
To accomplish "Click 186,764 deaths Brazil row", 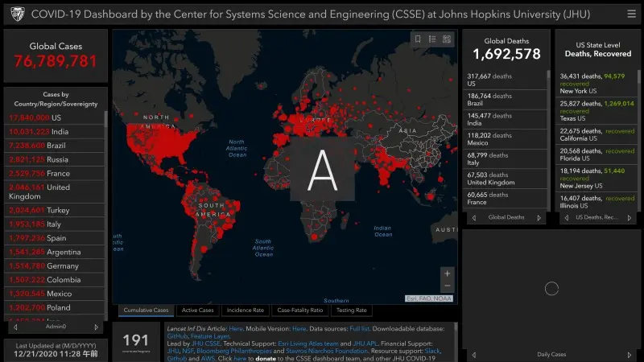I will click(x=506, y=100).
